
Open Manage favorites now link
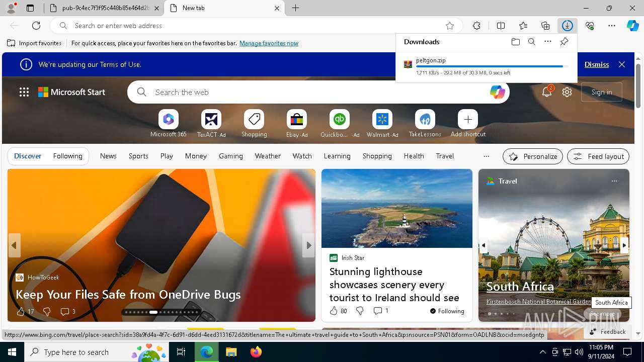pyautogui.click(x=269, y=43)
